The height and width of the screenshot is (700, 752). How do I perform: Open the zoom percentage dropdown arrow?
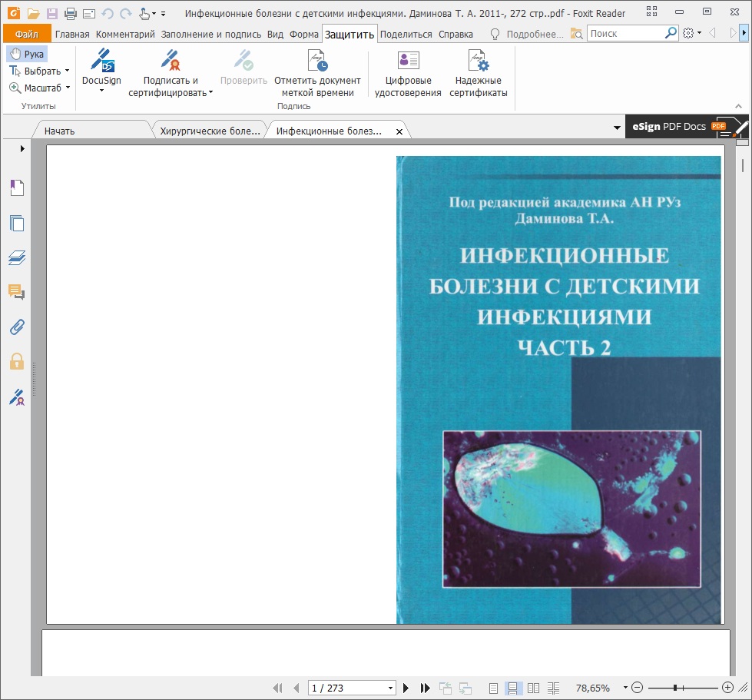pyautogui.click(x=625, y=688)
